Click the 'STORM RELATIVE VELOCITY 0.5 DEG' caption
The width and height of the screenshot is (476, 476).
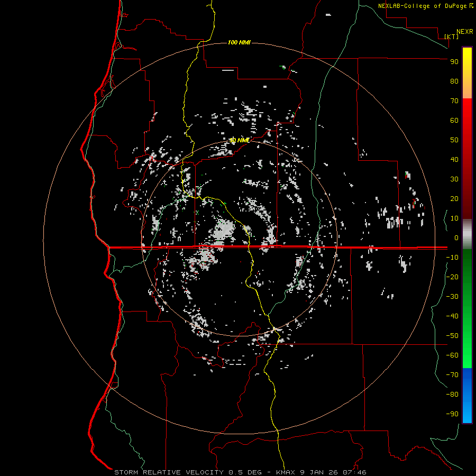[188, 472]
